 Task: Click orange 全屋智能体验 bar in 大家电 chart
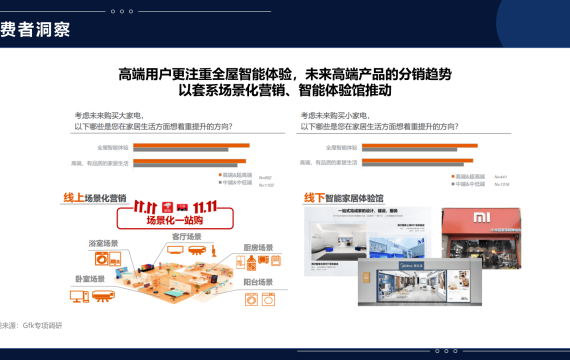click(x=191, y=145)
